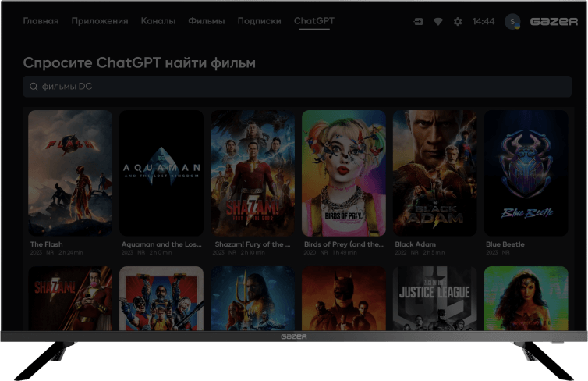The height and width of the screenshot is (381, 588).
Task: Click Black Adam 2022 metadata line
Action: [x=420, y=253]
